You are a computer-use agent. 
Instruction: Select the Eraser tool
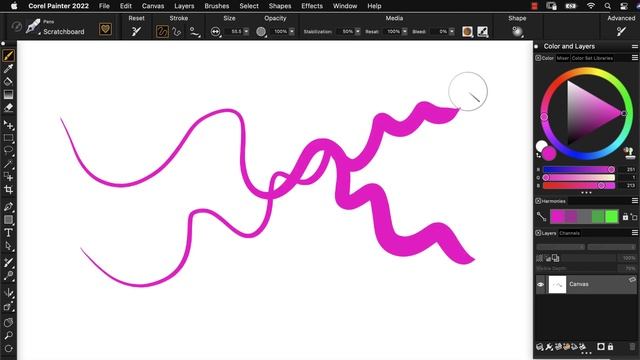tap(8, 107)
